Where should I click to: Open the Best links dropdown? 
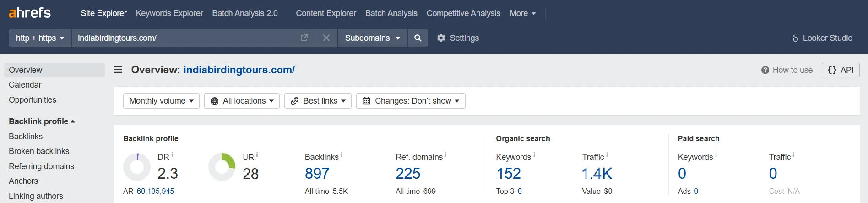coord(318,101)
